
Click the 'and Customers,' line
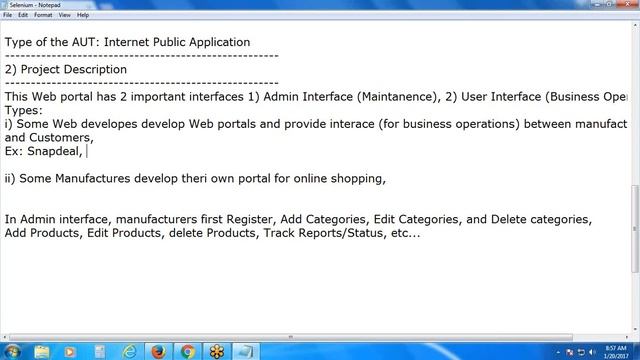49,138
